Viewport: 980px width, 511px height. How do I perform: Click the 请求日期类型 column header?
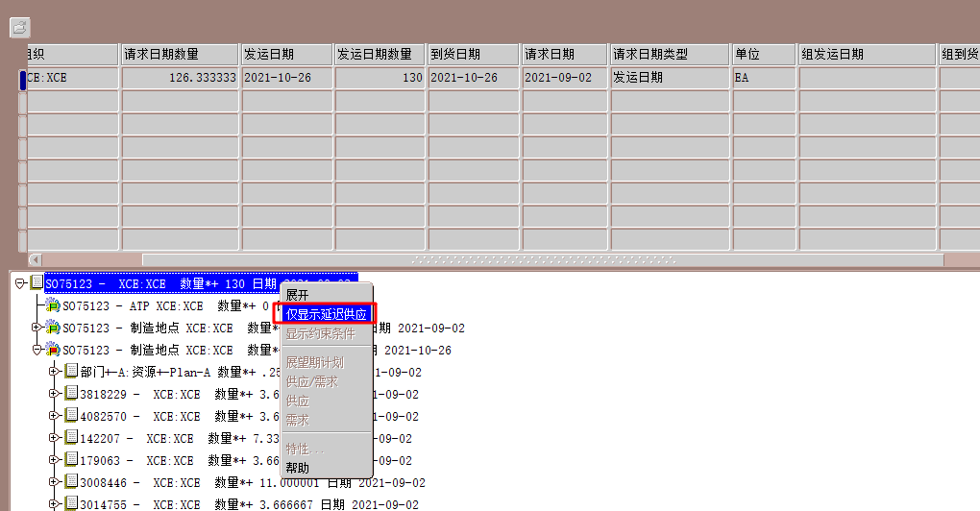tap(670, 55)
